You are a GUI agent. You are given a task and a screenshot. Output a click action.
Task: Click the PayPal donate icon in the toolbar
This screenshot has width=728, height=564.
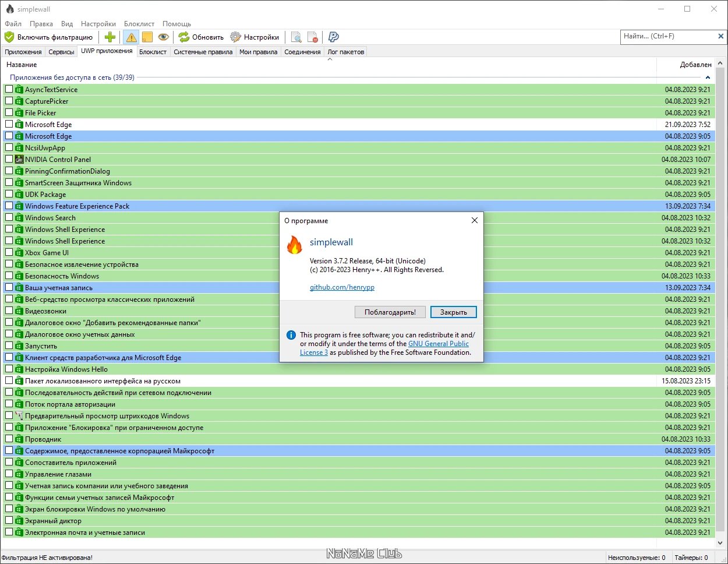(334, 37)
